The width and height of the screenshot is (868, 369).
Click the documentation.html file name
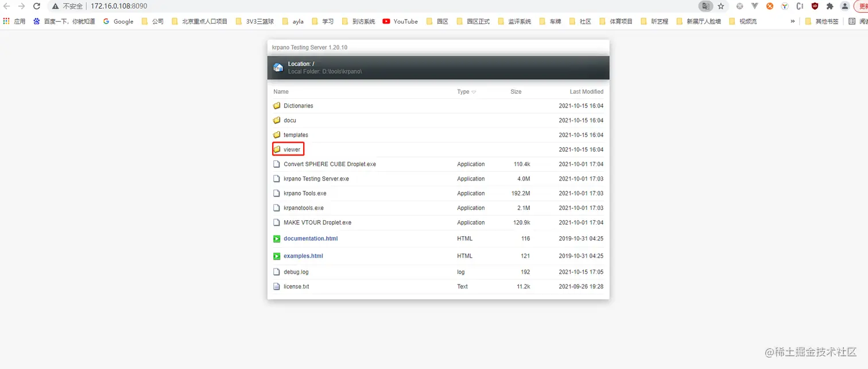(311, 239)
